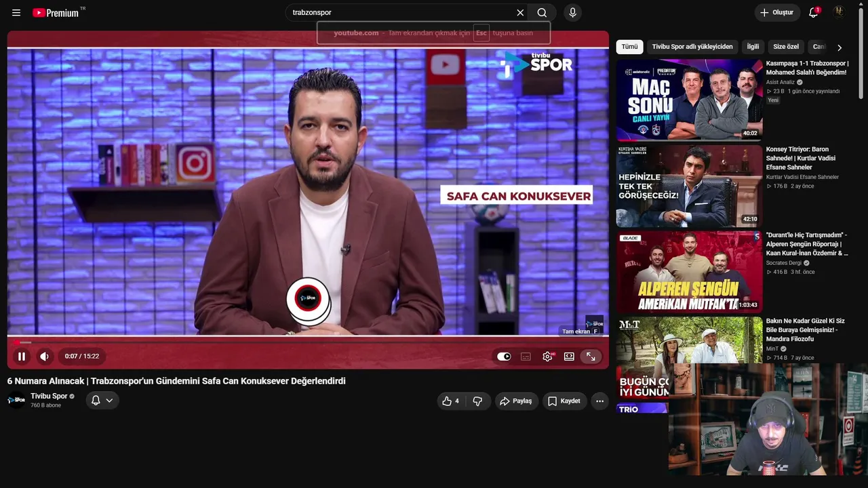Click the Tivibu Spor watermark in video corner
The image size is (868, 488).
tap(594, 322)
